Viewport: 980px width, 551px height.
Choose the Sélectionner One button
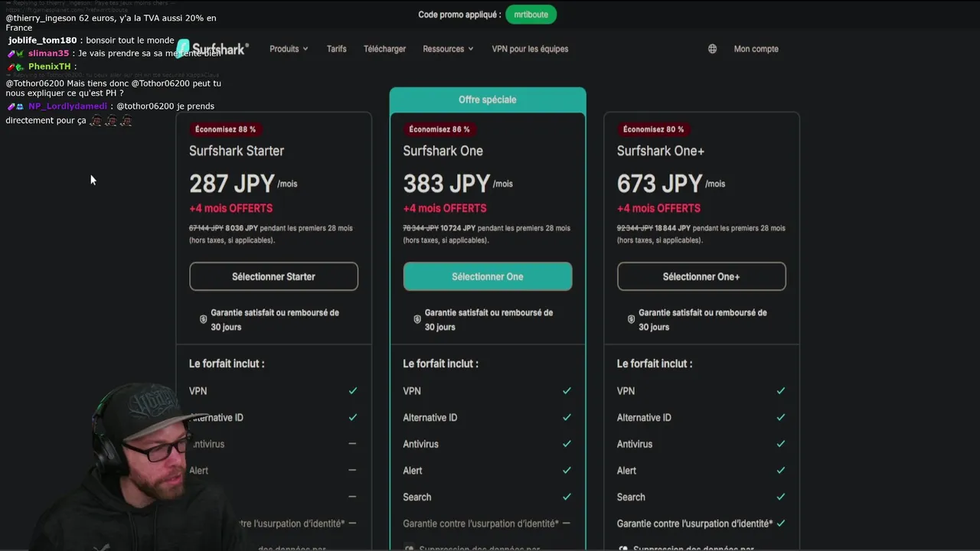coord(488,276)
